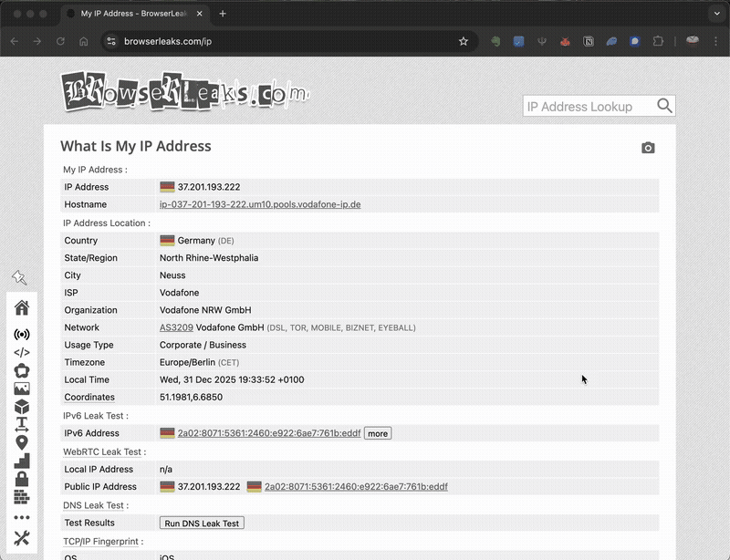Click the Corporate / Business usage type value
This screenshot has height=560, width=730.
pos(203,345)
